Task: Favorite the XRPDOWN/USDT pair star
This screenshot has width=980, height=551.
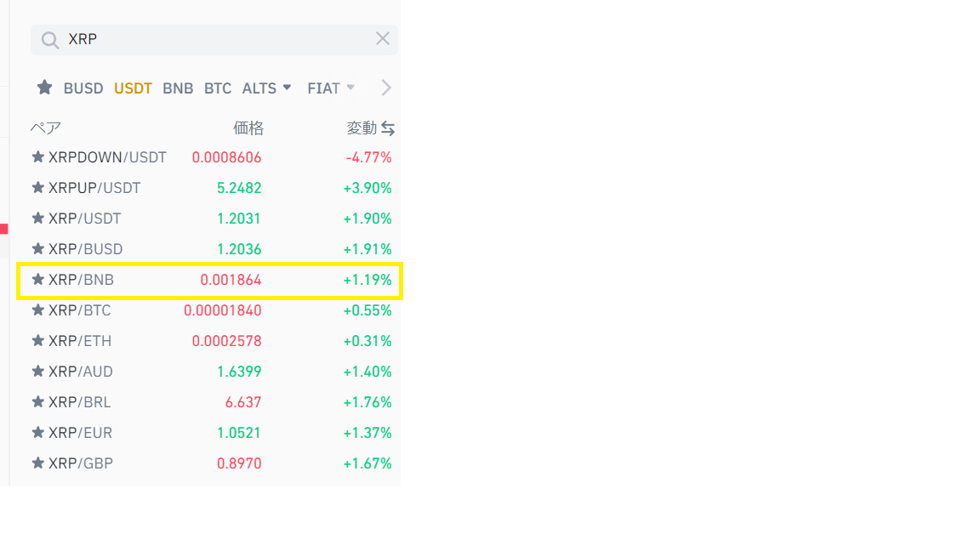Action: tap(37, 157)
